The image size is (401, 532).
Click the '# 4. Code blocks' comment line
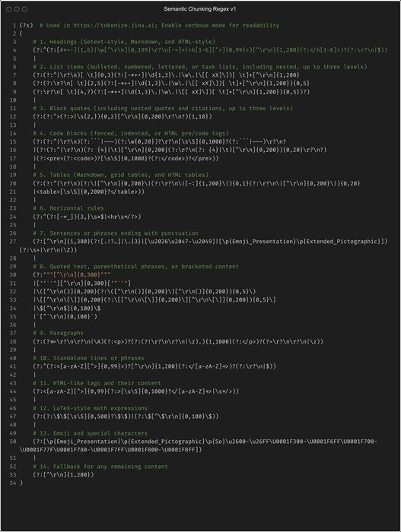[131, 133]
